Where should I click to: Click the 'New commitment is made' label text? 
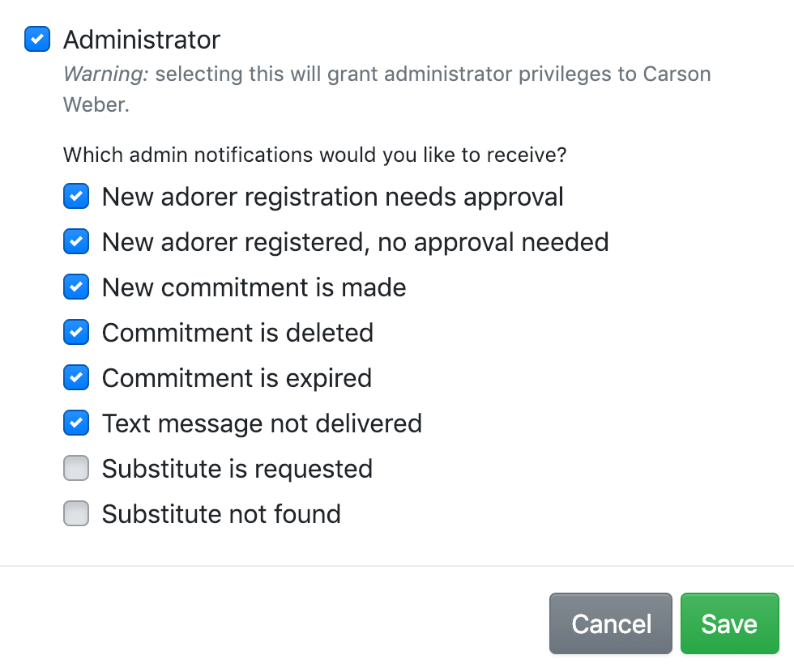click(x=254, y=287)
